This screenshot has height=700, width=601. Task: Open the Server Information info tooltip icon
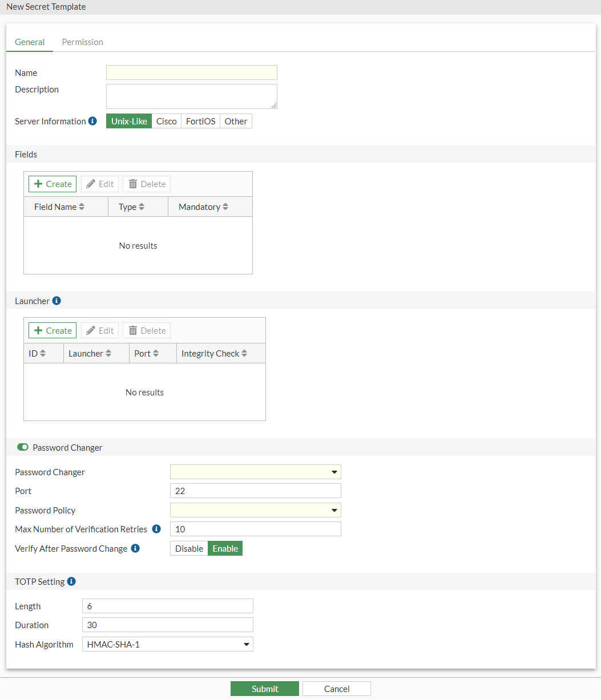pyautogui.click(x=92, y=120)
